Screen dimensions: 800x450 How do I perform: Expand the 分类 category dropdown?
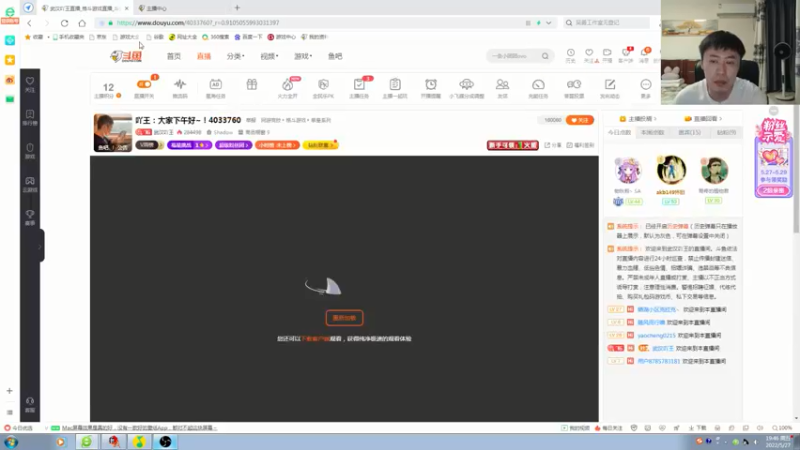tap(235, 56)
